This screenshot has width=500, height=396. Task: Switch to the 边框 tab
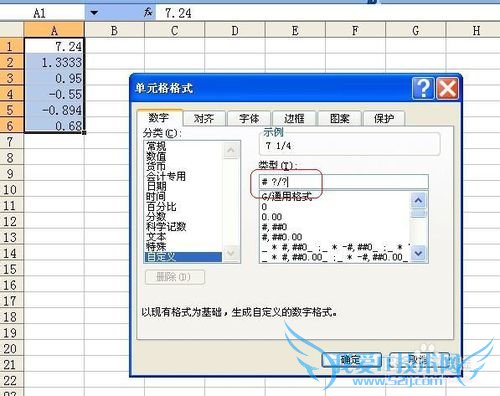point(294,118)
